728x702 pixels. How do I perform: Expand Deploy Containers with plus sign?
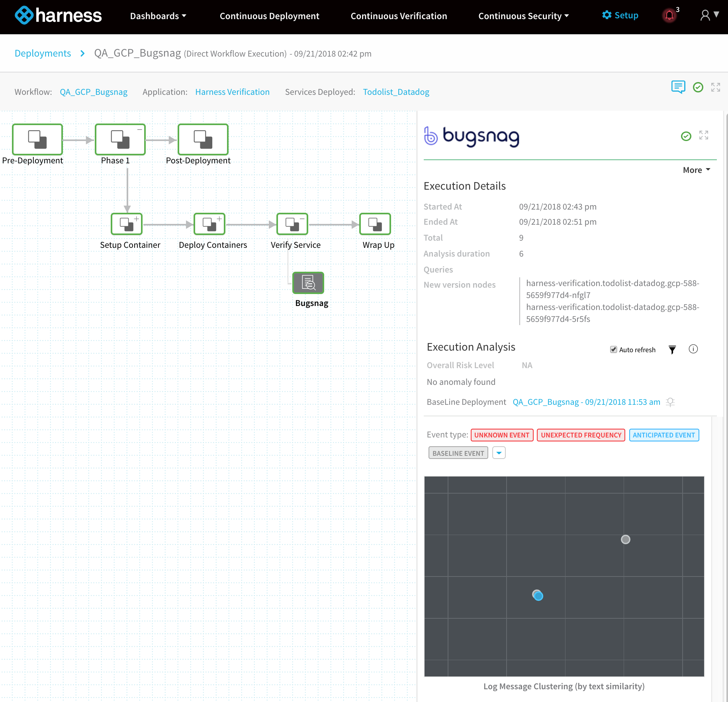(219, 219)
